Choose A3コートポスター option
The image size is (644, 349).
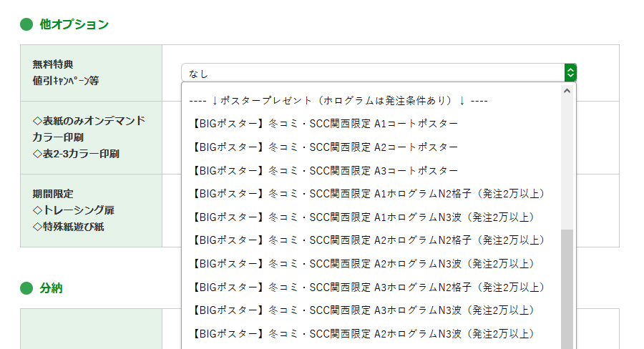(325, 170)
